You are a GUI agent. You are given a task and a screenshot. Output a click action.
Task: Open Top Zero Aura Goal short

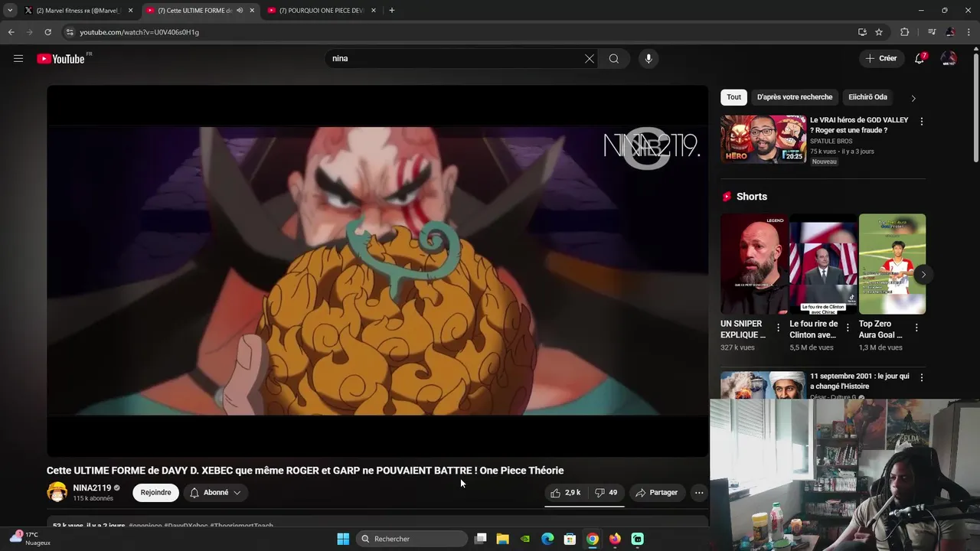coord(892,264)
